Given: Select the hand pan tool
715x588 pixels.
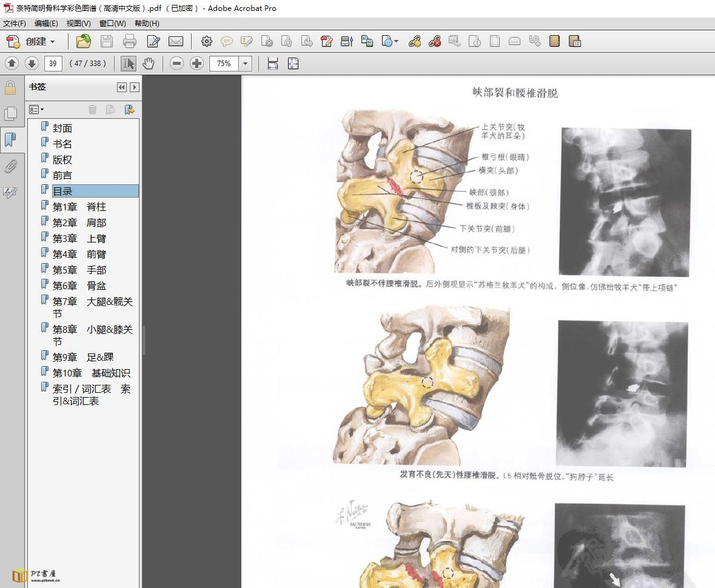Looking at the screenshot, I should [x=148, y=64].
